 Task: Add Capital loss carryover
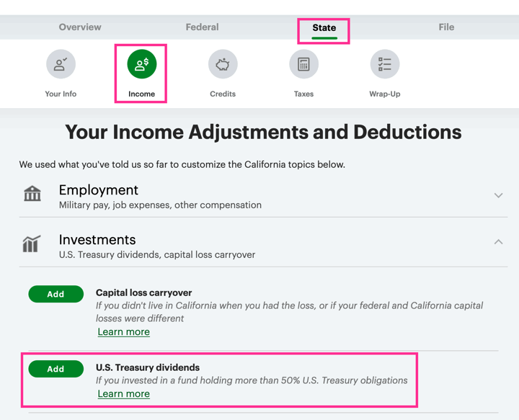[56, 294]
